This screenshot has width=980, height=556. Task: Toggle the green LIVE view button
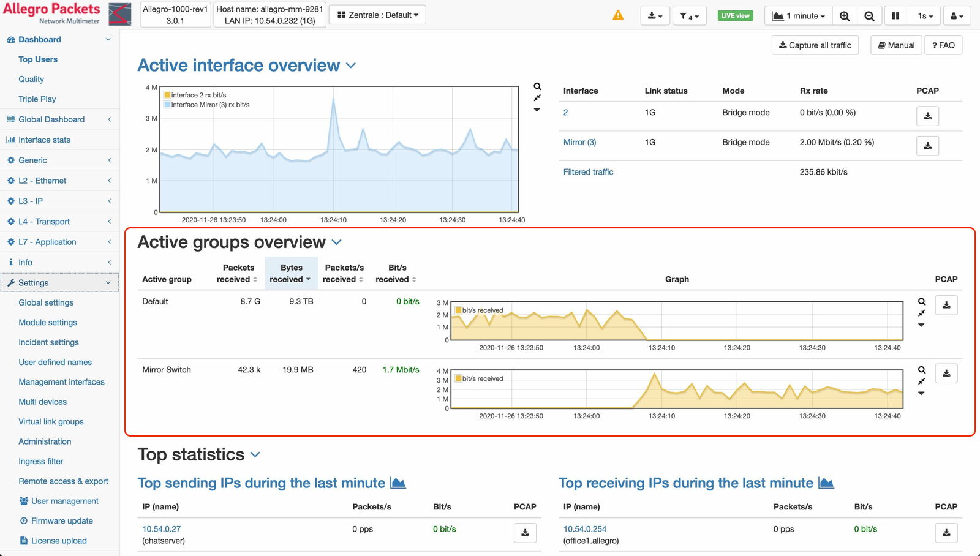tap(735, 16)
